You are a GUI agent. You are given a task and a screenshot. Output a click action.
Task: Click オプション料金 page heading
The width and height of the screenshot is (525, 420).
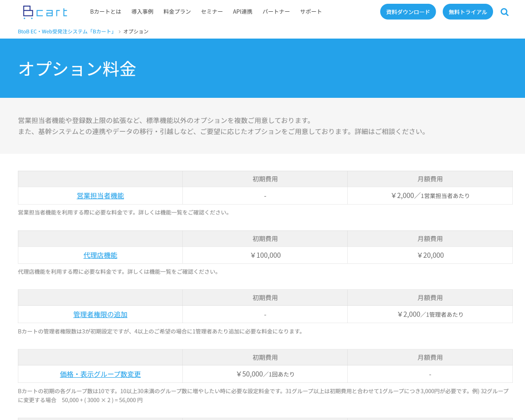77,69
